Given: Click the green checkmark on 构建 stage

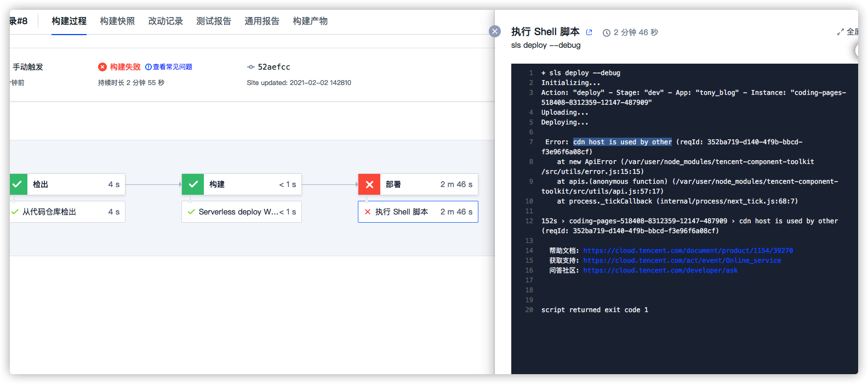Looking at the screenshot, I should pos(193,184).
